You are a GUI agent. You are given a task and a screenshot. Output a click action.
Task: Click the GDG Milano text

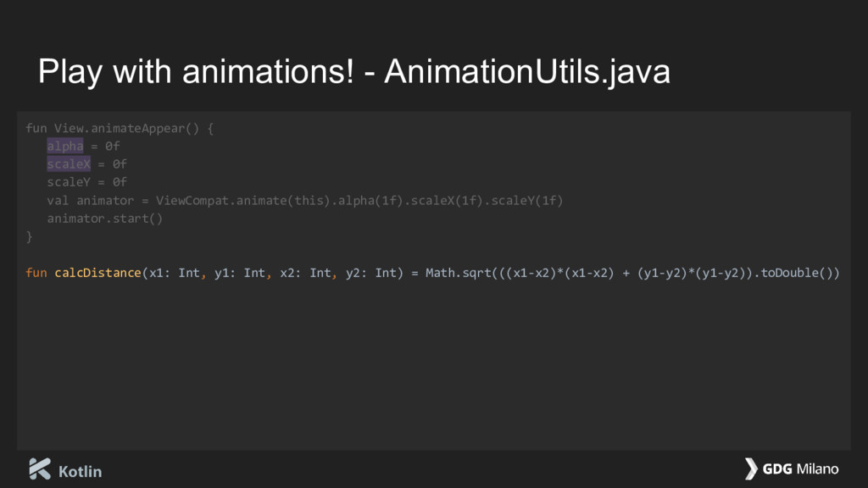tap(800, 469)
